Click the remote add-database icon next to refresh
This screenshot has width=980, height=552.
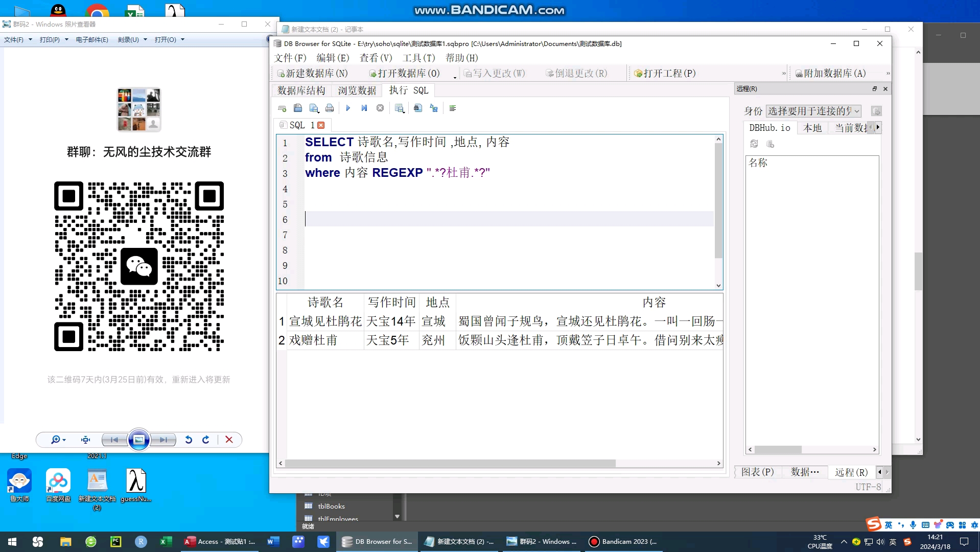click(x=771, y=144)
